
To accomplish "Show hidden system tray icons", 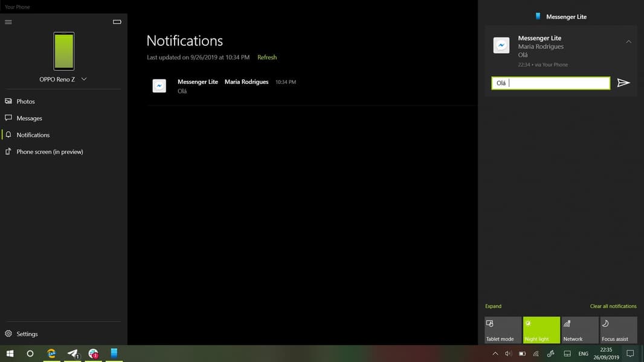I will [x=495, y=354].
